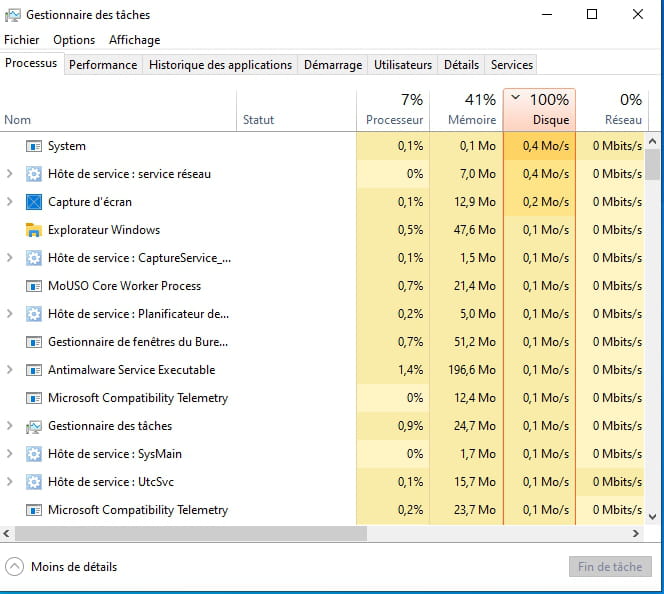The image size is (664, 594).
Task: Click the CaptureService host gear icon
Action: click(x=34, y=258)
